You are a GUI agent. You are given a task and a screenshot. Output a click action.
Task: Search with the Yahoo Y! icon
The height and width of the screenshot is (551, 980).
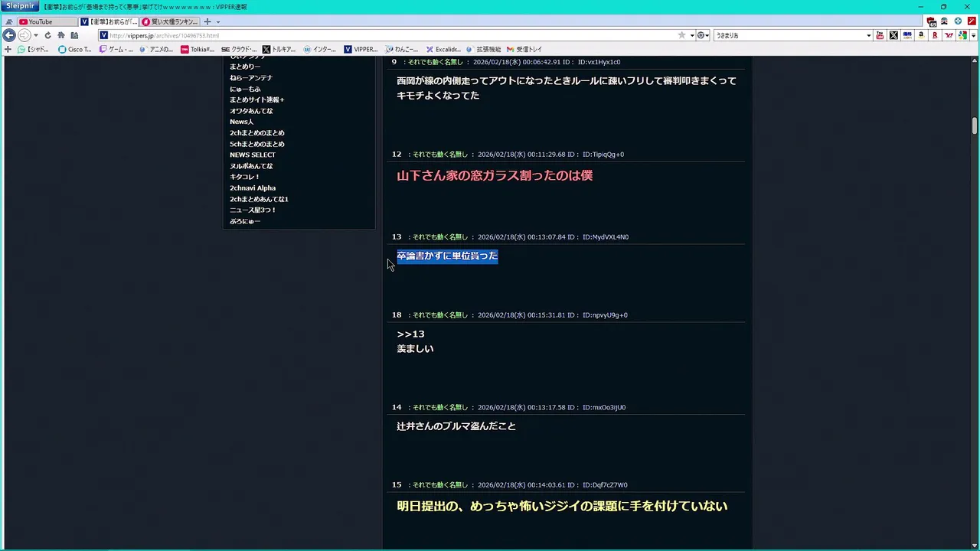949,35
